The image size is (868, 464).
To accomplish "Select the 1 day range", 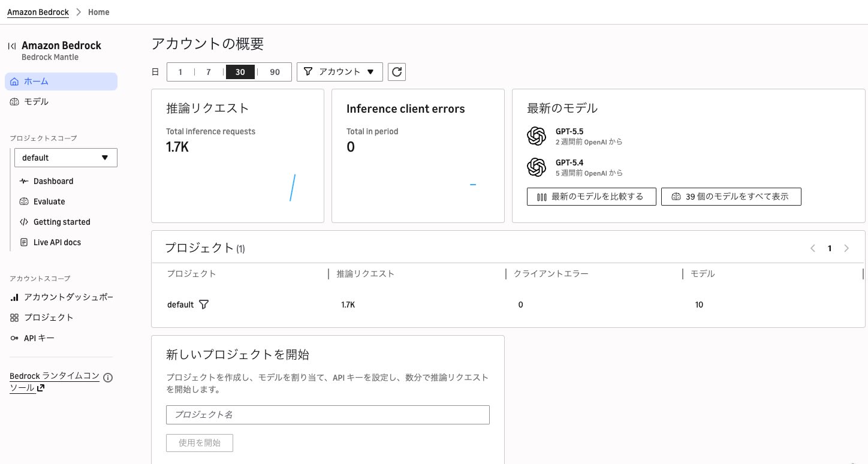I will (x=180, y=72).
